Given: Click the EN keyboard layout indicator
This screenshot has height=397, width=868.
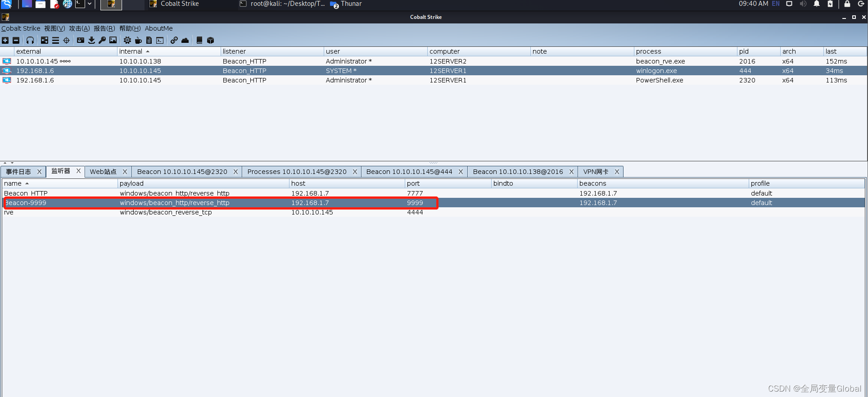Looking at the screenshot, I should pyautogui.click(x=776, y=4).
